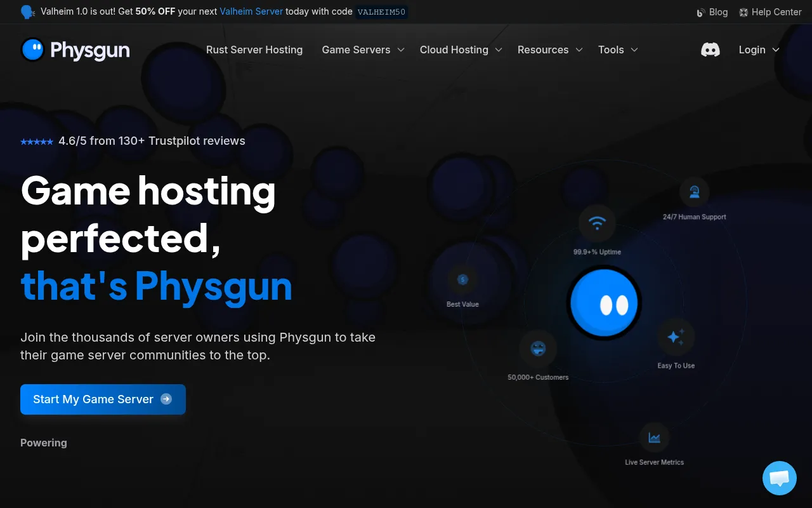The width and height of the screenshot is (812, 508).
Task: Click the 99.9+% Uptime label
Action: coord(597,252)
